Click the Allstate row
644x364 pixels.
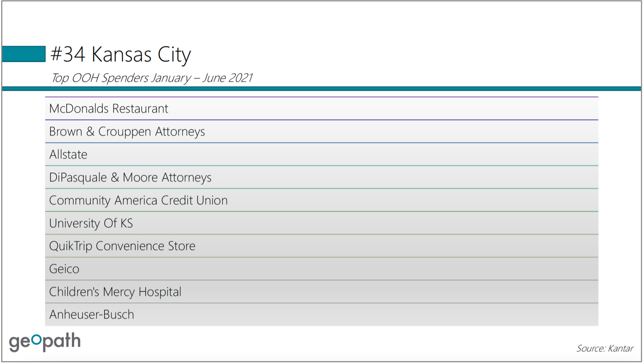(322, 154)
